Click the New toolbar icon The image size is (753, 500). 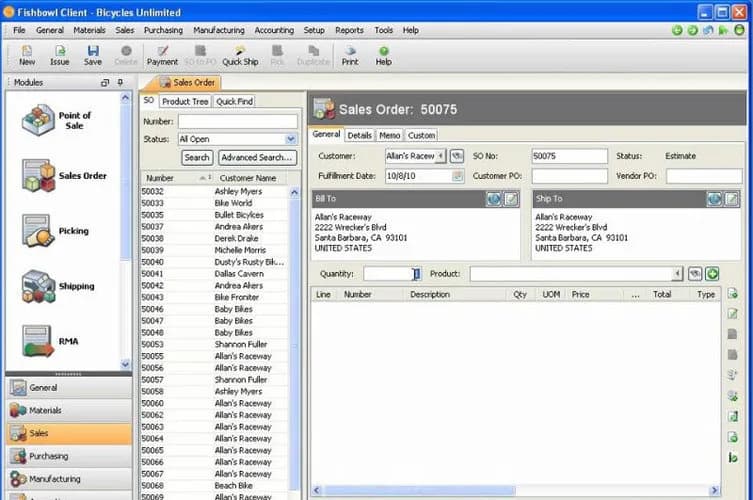pos(27,55)
